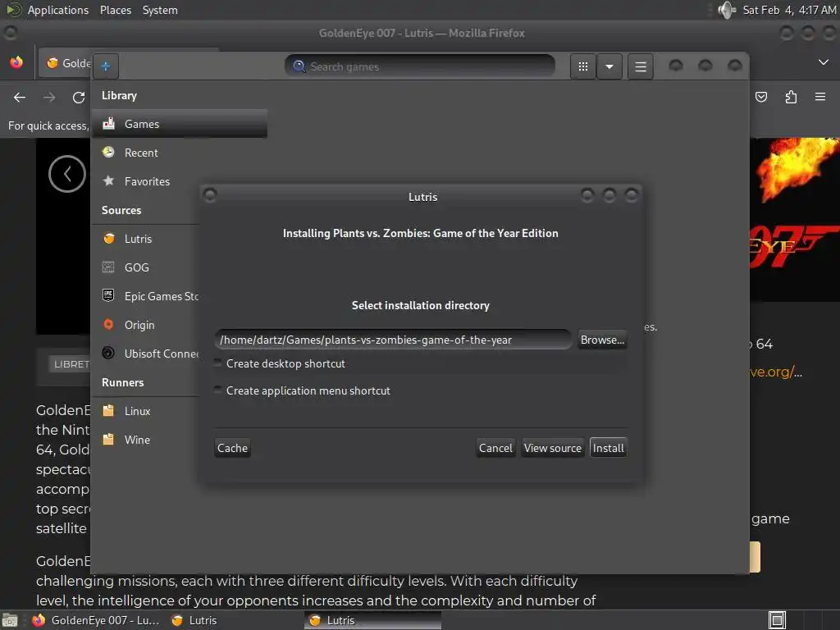Click the Games controller icon
Screen dimensions: 840x630
(109, 123)
